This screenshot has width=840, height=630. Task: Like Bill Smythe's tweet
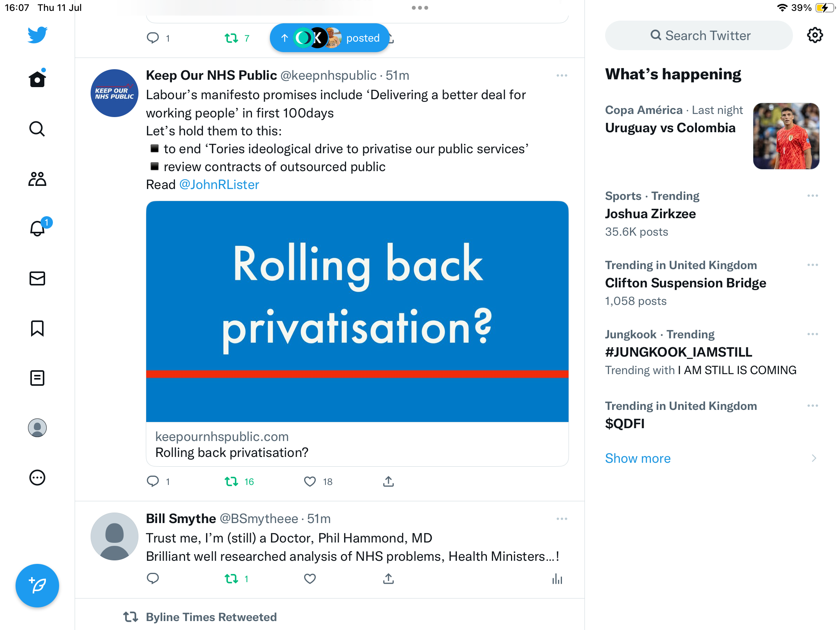coord(310,579)
